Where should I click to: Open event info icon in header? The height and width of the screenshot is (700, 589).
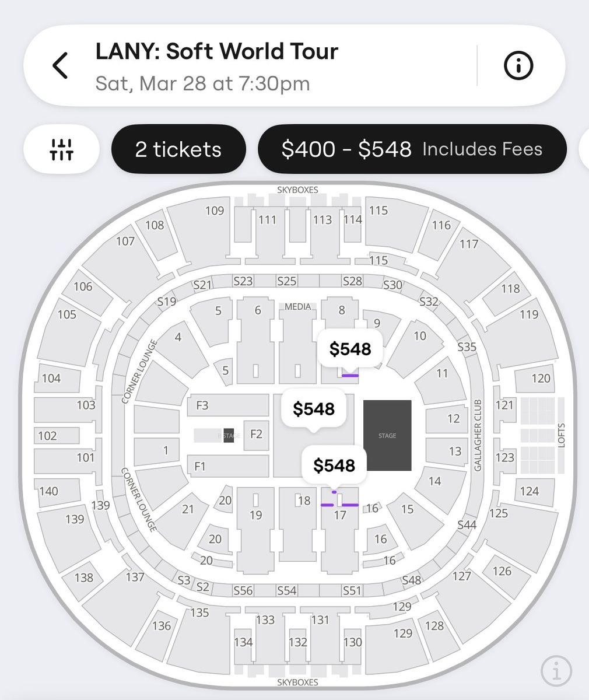(x=518, y=66)
